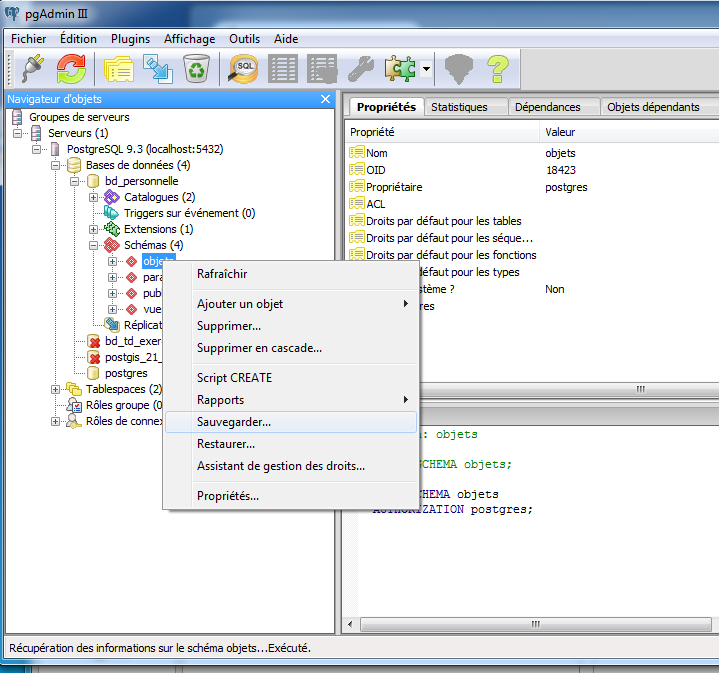Click the Tablespaces folder icon

[x=74, y=389]
